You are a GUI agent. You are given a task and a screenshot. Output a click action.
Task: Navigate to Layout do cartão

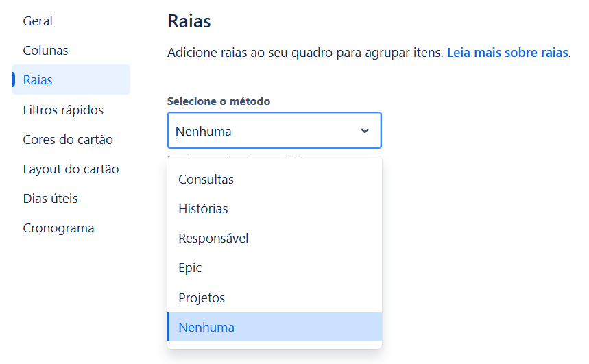tap(71, 169)
